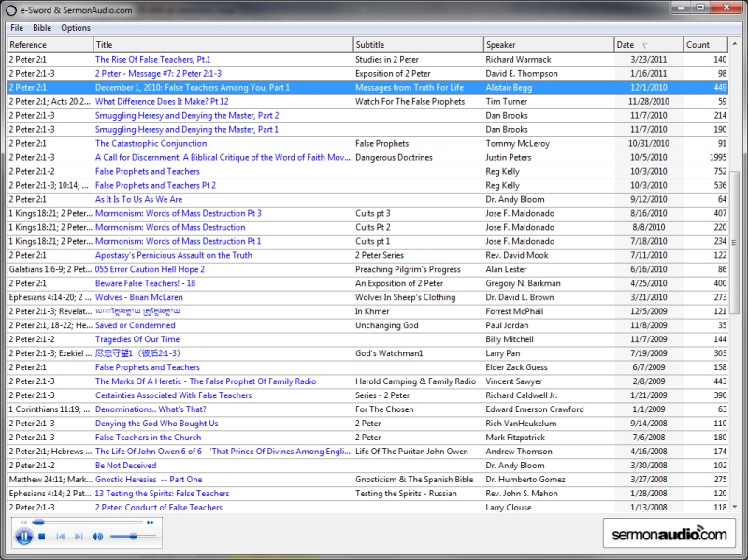The width and height of the screenshot is (748, 560).
Task: Click subtitle 'Harold Camping & Family Radio'
Action: click(415, 381)
